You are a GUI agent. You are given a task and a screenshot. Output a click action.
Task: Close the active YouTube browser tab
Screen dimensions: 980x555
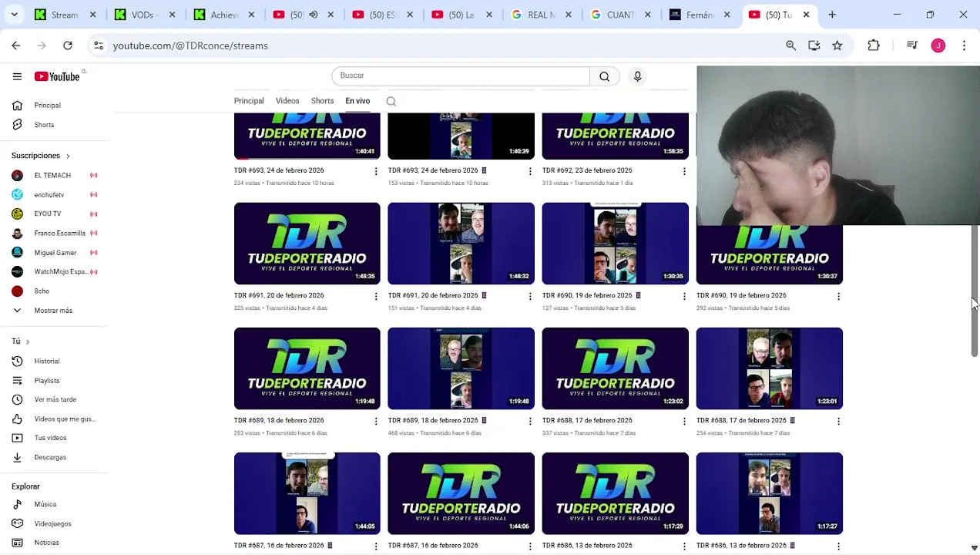(806, 15)
